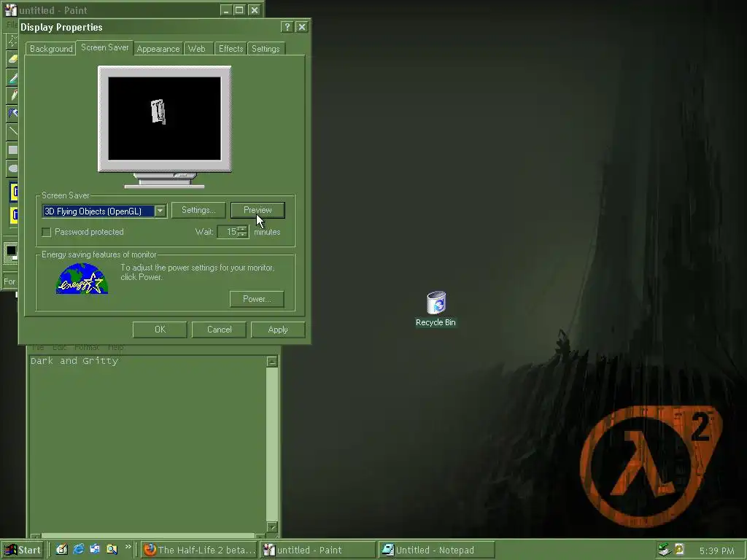Launch Outlook Express from quick launch
Screen dimensions: 747x560
[95, 550]
